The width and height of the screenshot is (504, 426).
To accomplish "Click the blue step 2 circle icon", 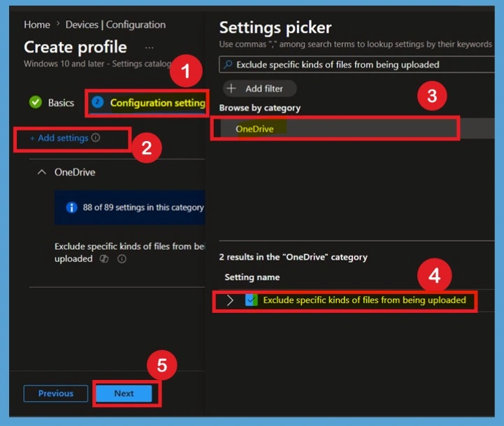I will point(98,103).
